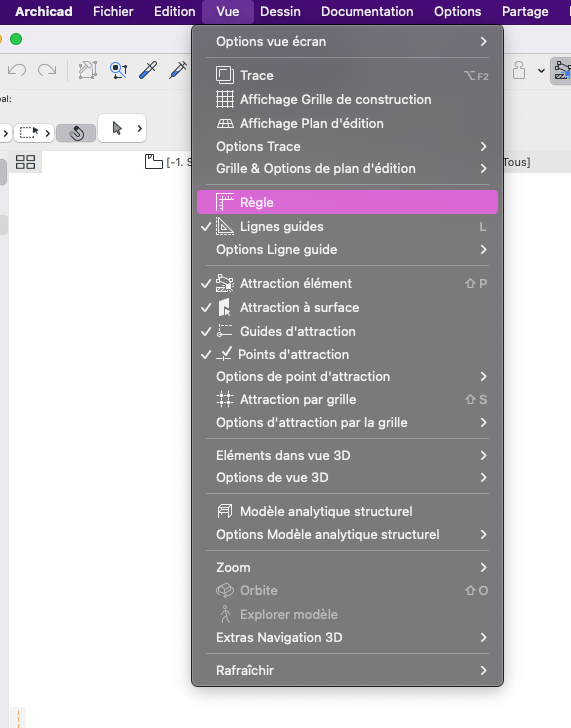The width and height of the screenshot is (571, 728).
Task: Click the Redo arrow in toolbar
Action: coord(47,71)
